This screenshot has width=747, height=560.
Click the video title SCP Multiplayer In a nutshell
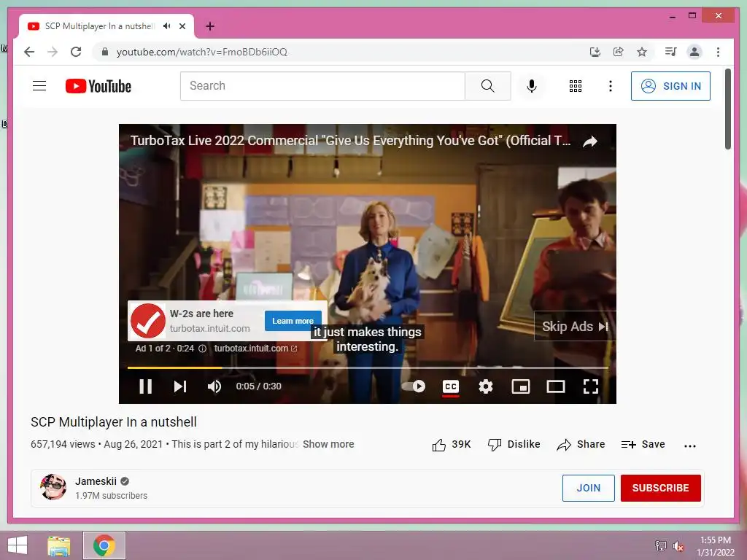point(113,422)
